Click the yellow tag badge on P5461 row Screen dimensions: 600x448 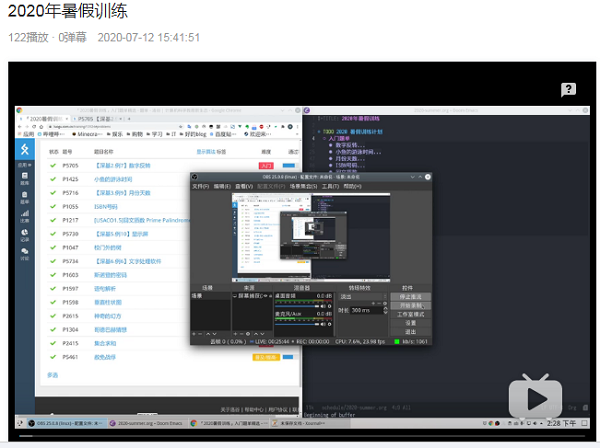(266, 357)
